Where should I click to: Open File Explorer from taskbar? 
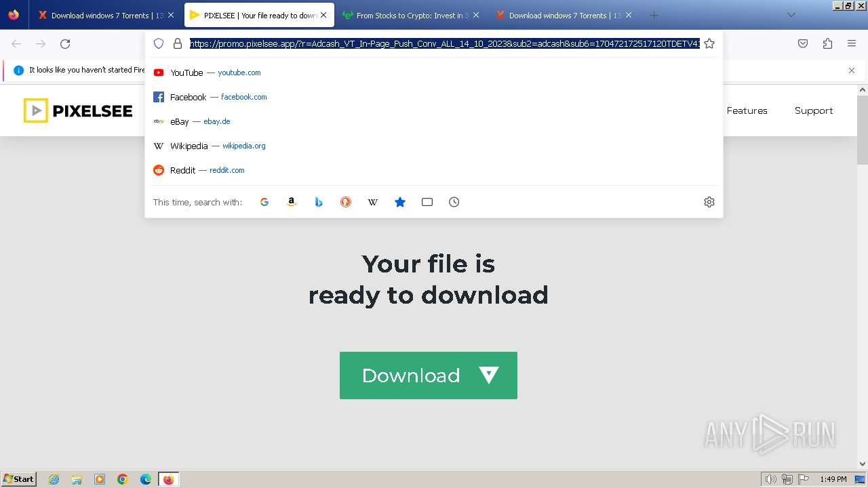[x=77, y=479]
